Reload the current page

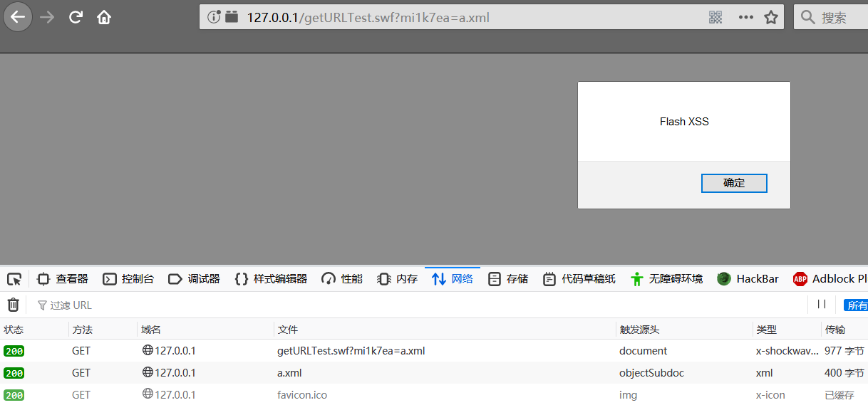tap(76, 17)
